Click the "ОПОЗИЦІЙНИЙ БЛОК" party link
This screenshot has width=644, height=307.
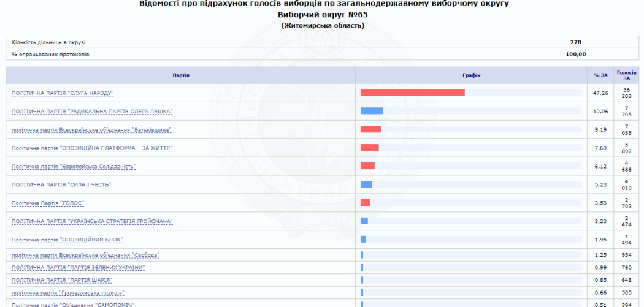(x=67, y=240)
